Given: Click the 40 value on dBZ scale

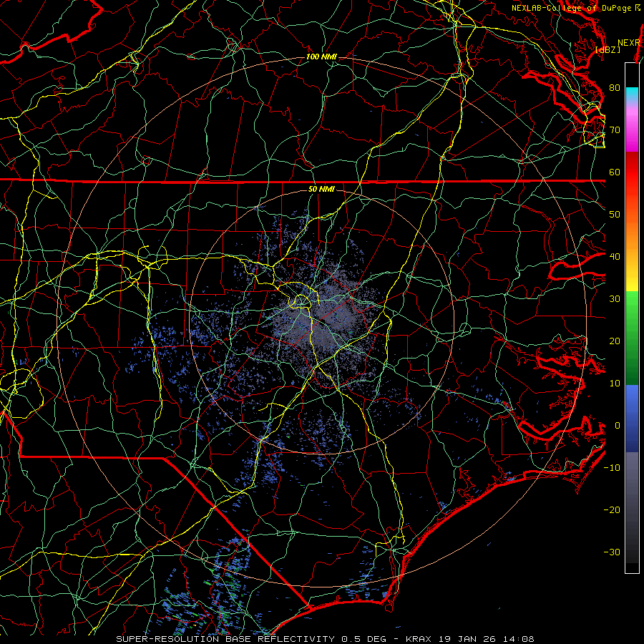Looking at the screenshot, I should pos(615,257).
